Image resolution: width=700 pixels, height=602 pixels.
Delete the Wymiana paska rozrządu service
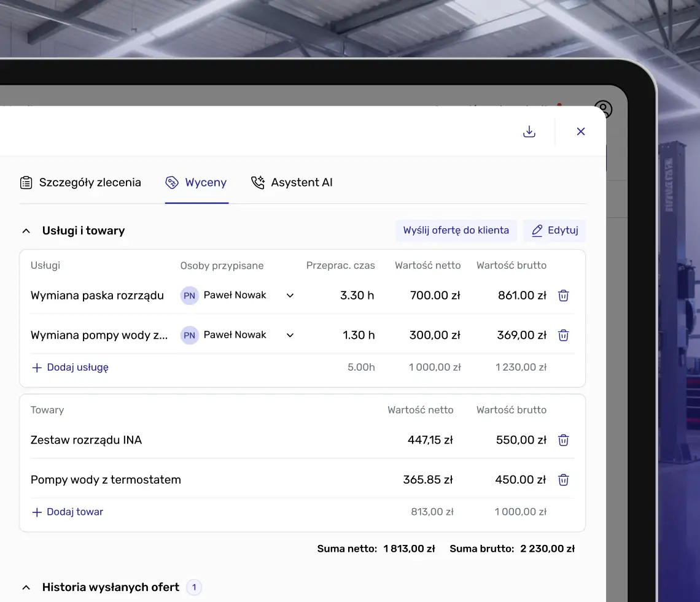(x=564, y=295)
